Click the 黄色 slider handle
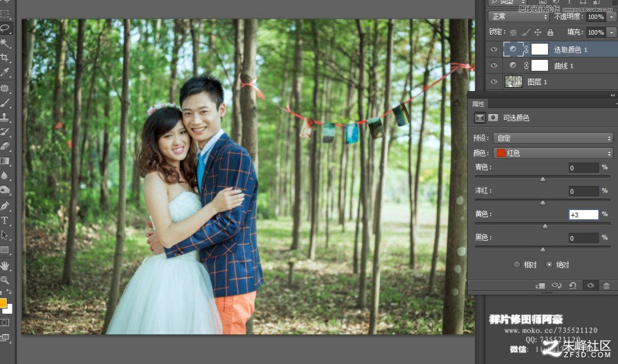This screenshot has width=618, height=364. click(545, 226)
